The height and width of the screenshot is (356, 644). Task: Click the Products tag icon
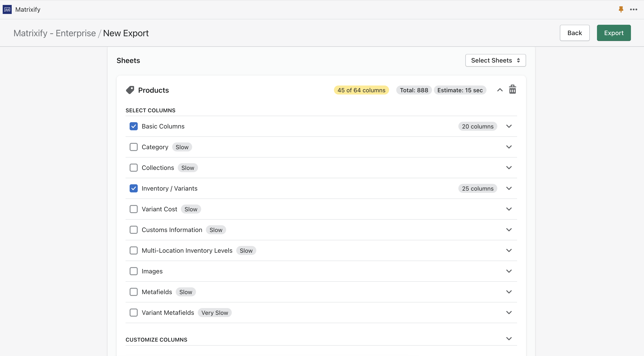130,90
